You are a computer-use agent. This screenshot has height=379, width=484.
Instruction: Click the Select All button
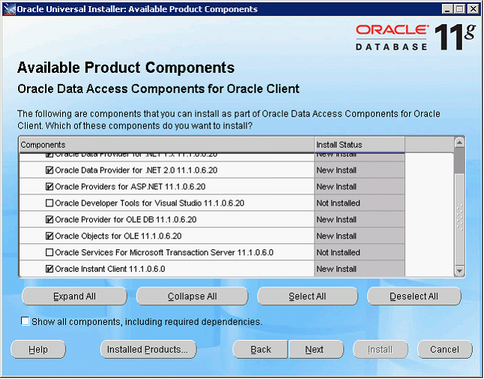coord(307,296)
